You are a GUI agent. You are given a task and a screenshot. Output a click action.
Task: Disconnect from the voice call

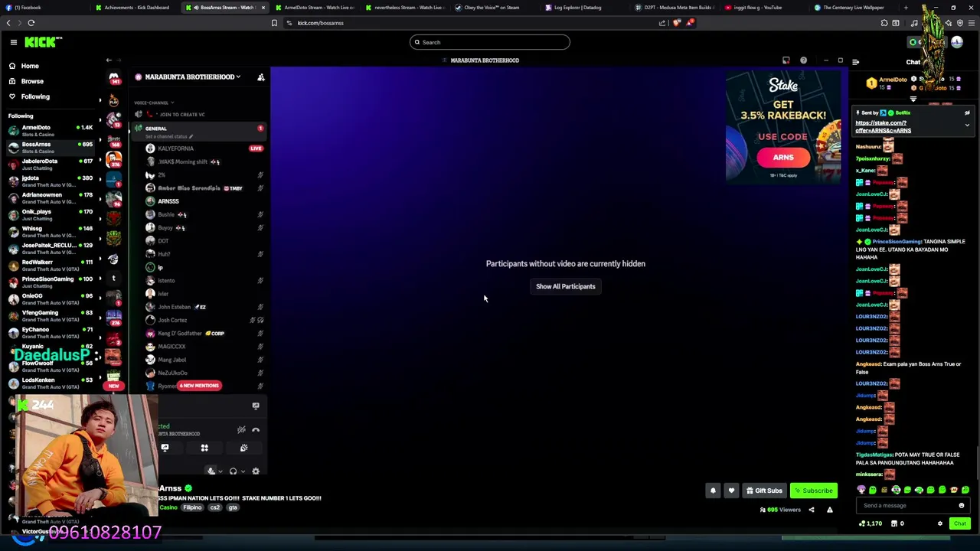tap(256, 430)
